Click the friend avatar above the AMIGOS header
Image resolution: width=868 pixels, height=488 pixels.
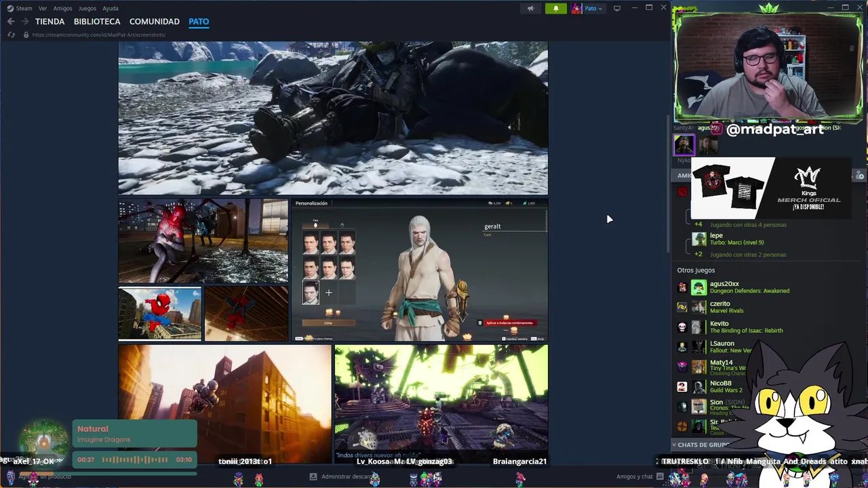pyautogui.click(x=684, y=144)
